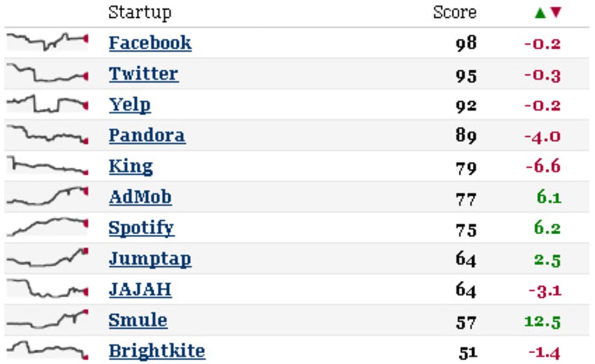Open the Twitter startup link
The image size is (595, 364).
[144, 74]
